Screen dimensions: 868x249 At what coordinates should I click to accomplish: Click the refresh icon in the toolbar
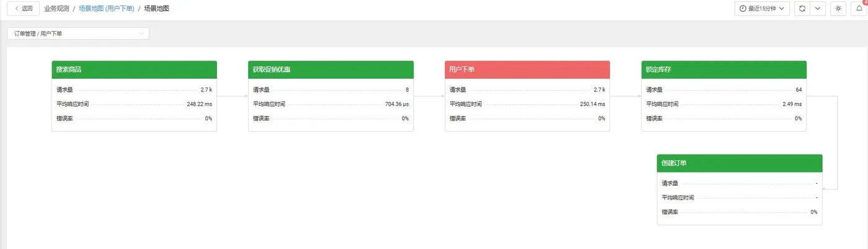point(802,9)
